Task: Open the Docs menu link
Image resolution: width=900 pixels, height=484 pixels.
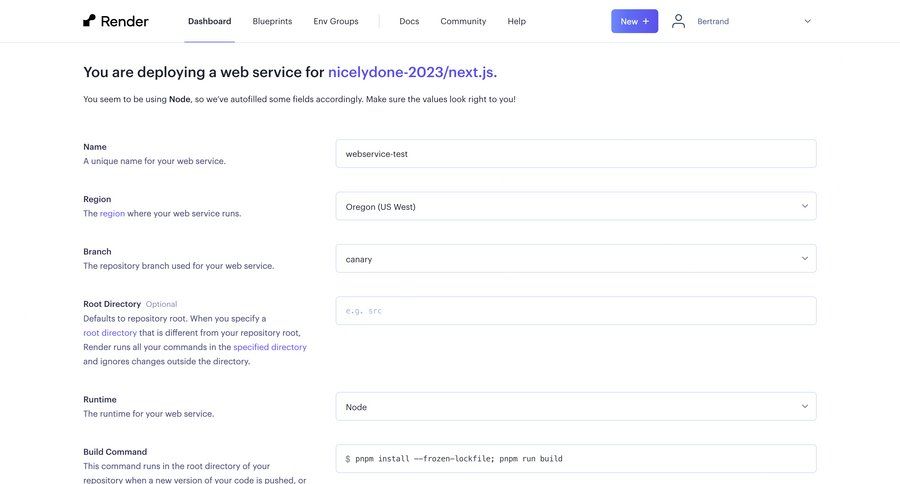Action: [x=409, y=21]
